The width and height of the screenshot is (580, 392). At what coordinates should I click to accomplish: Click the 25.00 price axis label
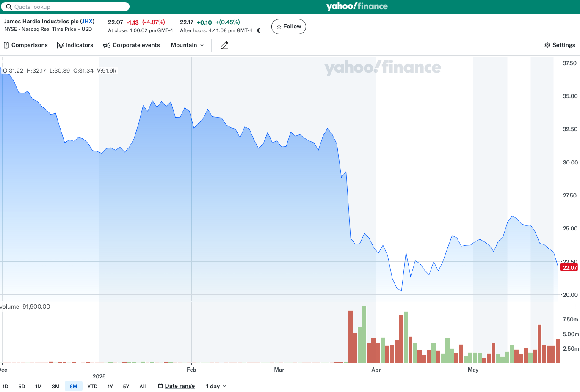tap(570, 228)
